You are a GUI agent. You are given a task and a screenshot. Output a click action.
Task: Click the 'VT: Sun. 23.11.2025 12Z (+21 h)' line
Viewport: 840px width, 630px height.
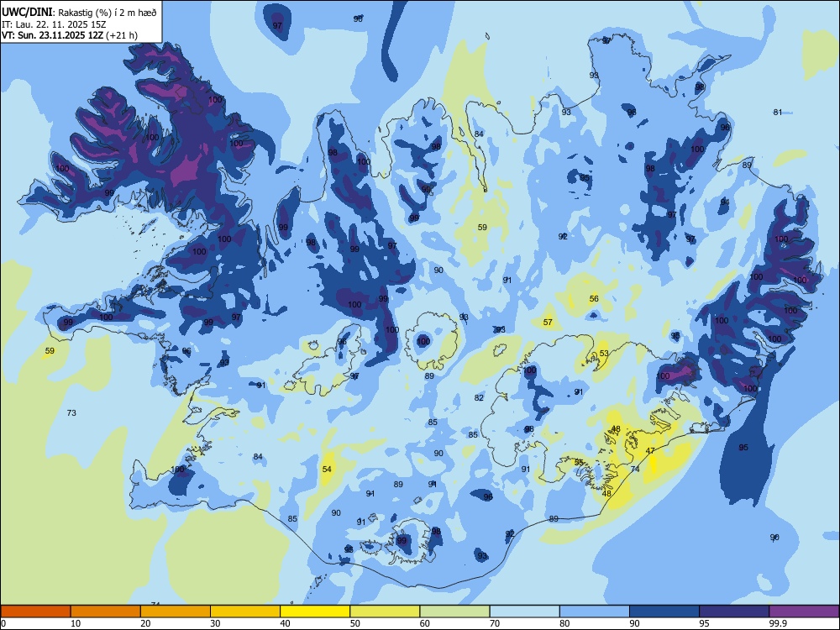(x=70, y=35)
